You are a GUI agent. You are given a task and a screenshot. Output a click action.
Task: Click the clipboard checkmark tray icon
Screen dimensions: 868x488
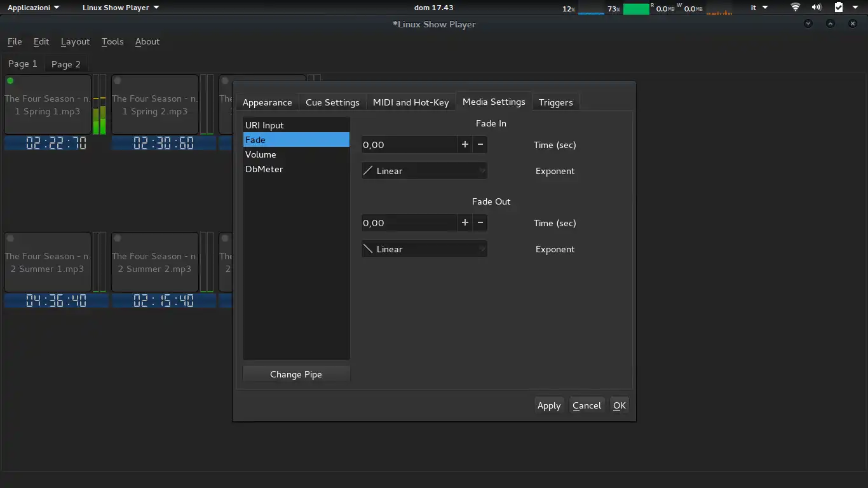[839, 8]
